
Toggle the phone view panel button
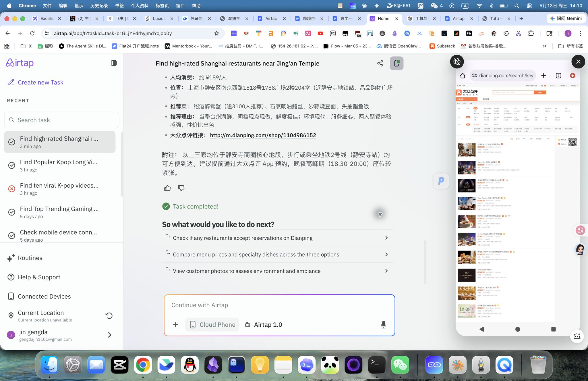[396, 63]
